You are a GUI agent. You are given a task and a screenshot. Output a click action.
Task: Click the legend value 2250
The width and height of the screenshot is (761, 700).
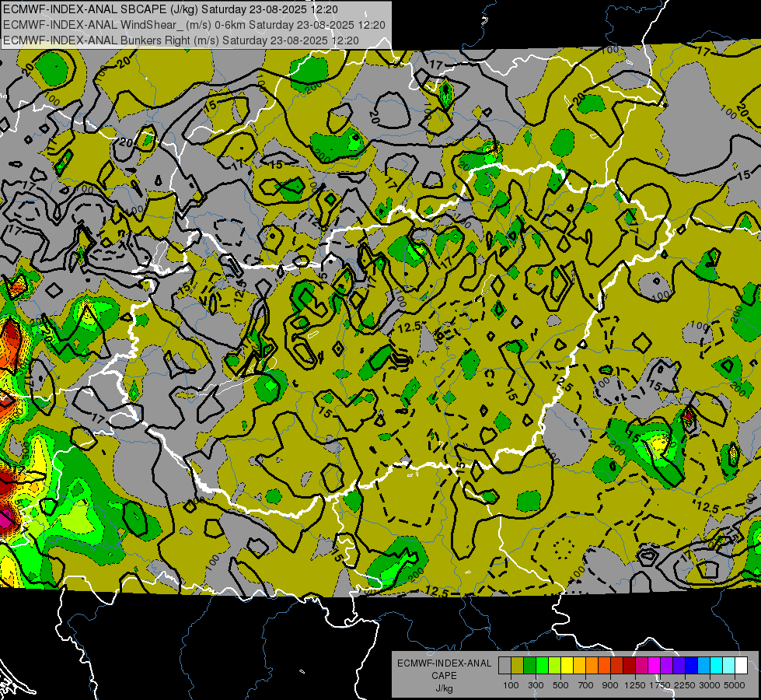685,685
